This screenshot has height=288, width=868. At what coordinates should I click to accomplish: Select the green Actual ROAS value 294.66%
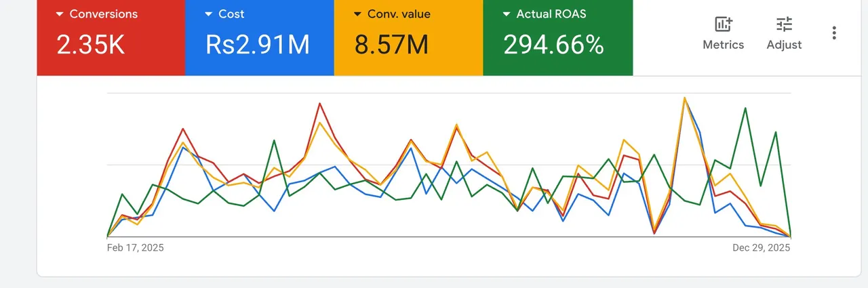pyautogui.click(x=553, y=45)
